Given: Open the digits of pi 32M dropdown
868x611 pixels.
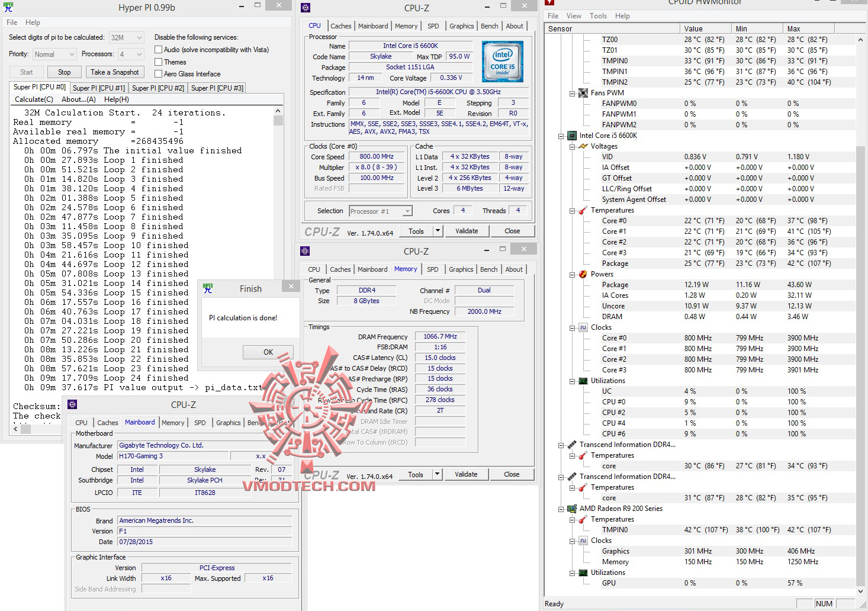Looking at the screenshot, I should (140, 37).
